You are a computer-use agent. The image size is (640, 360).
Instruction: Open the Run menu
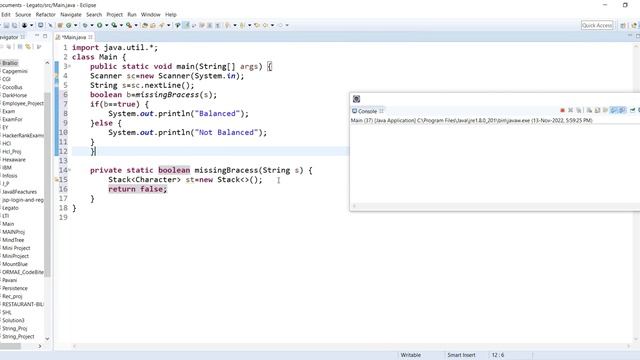point(132,14)
